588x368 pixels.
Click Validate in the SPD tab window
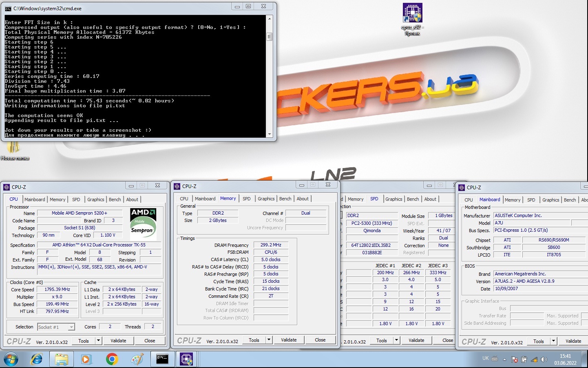[416, 340]
